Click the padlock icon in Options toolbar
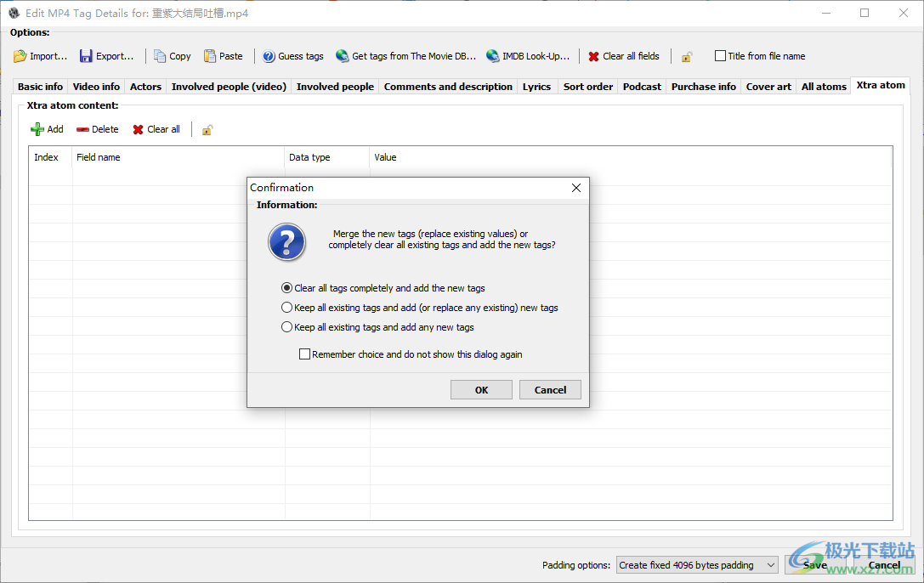 pyautogui.click(x=687, y=57)
